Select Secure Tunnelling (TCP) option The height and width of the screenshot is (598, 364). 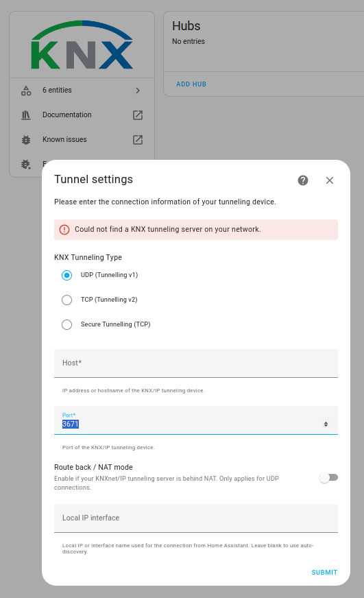point(66,324)
